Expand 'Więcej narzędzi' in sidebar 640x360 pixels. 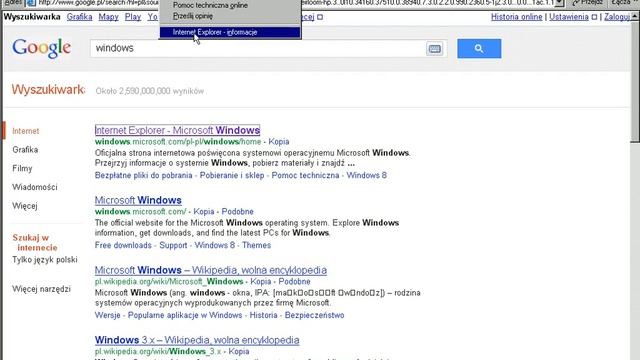tap(41, 289)
